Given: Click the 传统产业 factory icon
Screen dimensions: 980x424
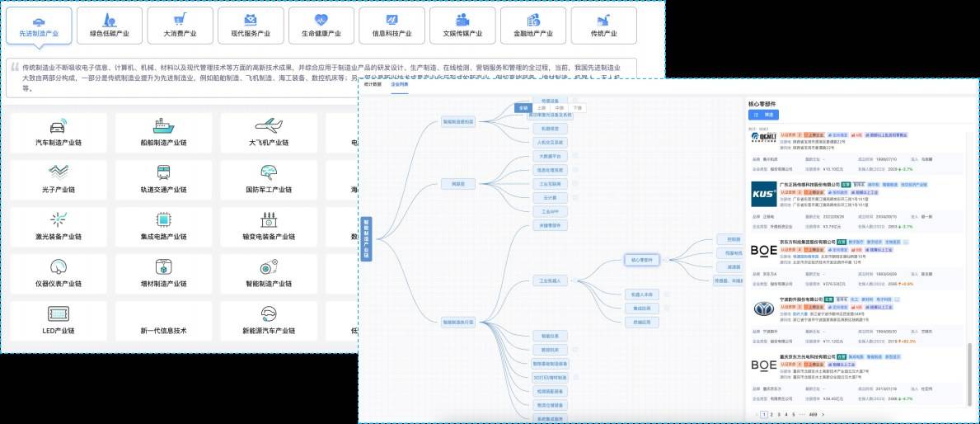Looking at the screenshot, I should [604, 20].
